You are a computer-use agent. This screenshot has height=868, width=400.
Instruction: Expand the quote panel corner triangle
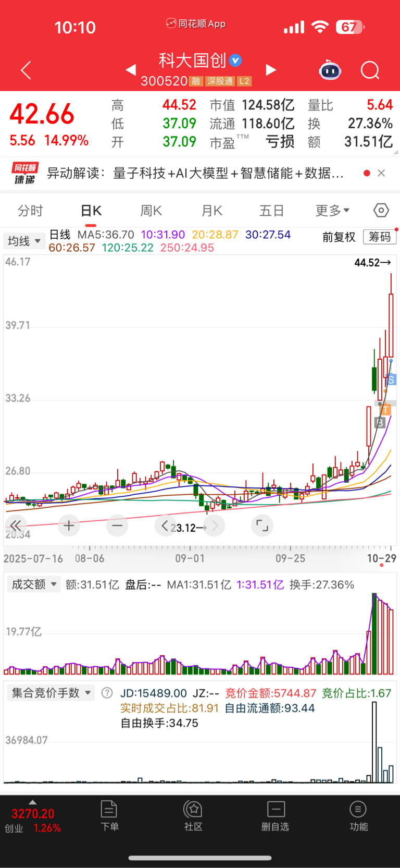(396, 152)
